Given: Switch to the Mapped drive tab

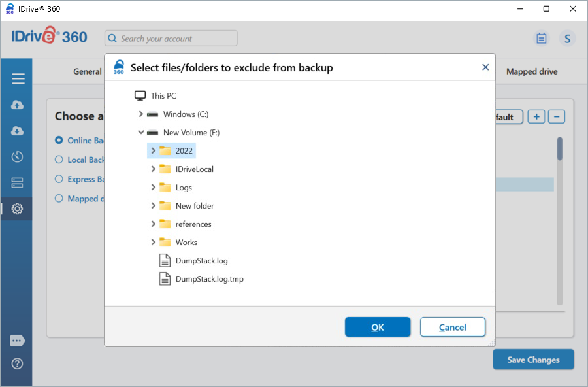Looking at the screenshot, I should tap(532, 72).
